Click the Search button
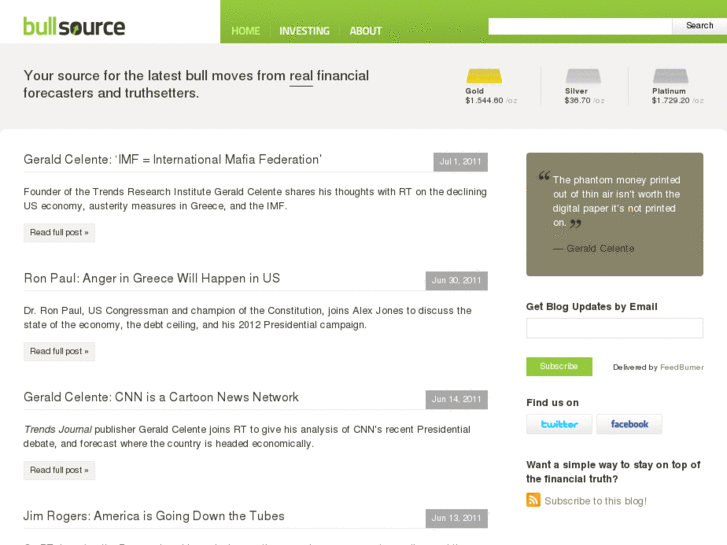727x545 pixels. (699, 26)
